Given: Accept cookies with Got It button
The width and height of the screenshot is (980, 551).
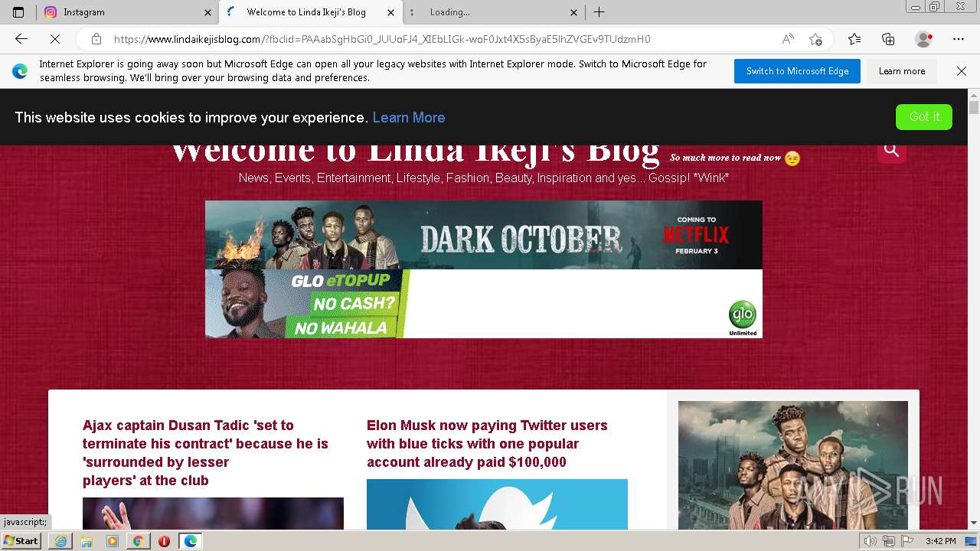Looking at the screenshot, I should [x=924, y=117].
